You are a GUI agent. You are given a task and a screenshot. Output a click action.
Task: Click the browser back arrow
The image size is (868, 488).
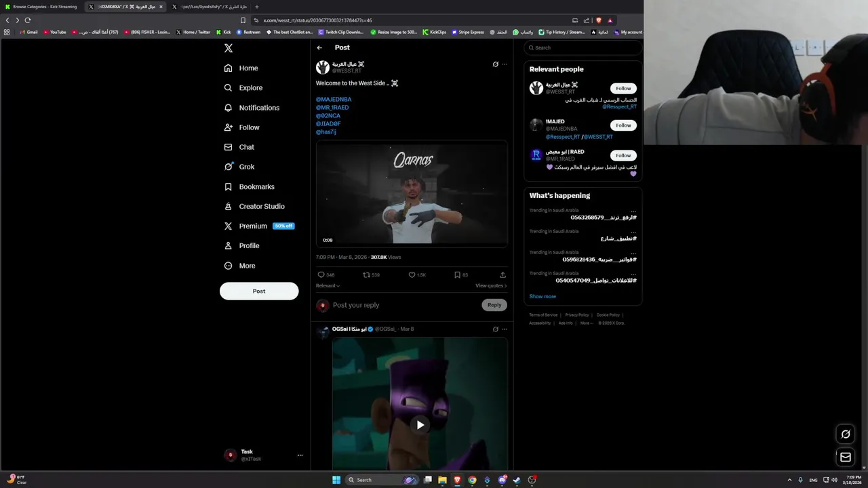click(7, 20)
